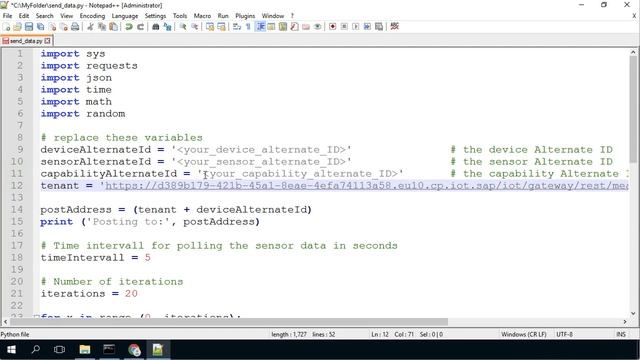Redo the edit via toolbar

(140, 27)
